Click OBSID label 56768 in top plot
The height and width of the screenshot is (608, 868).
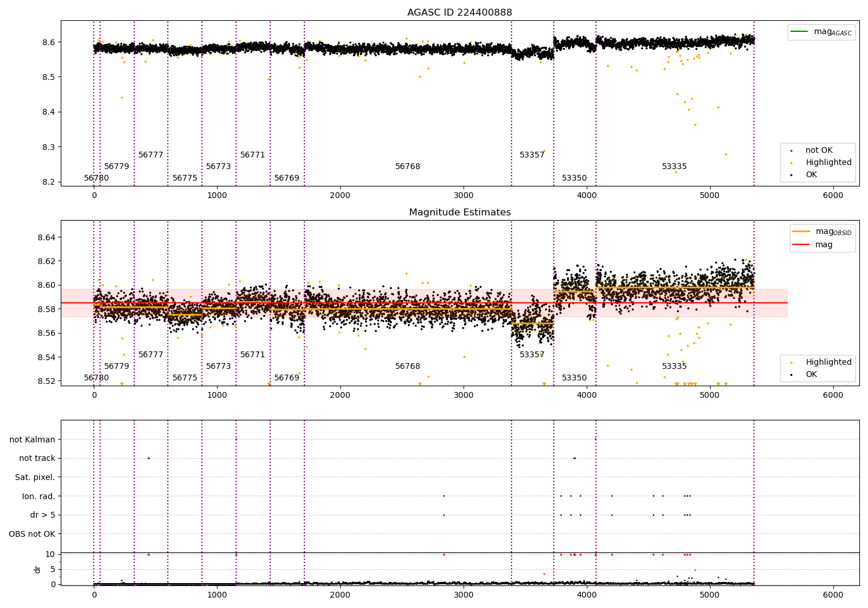[x=408, y=167]
